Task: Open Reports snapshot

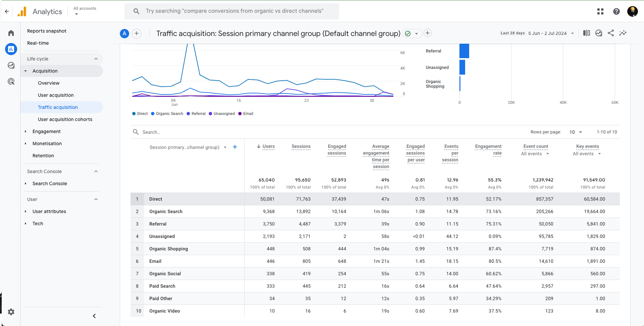Action: click(47, 31)
